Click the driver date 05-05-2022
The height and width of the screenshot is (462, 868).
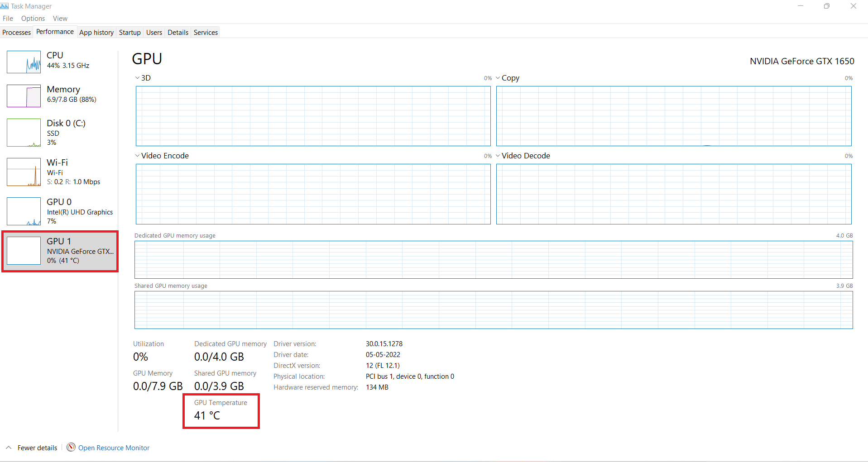point(383,355)
